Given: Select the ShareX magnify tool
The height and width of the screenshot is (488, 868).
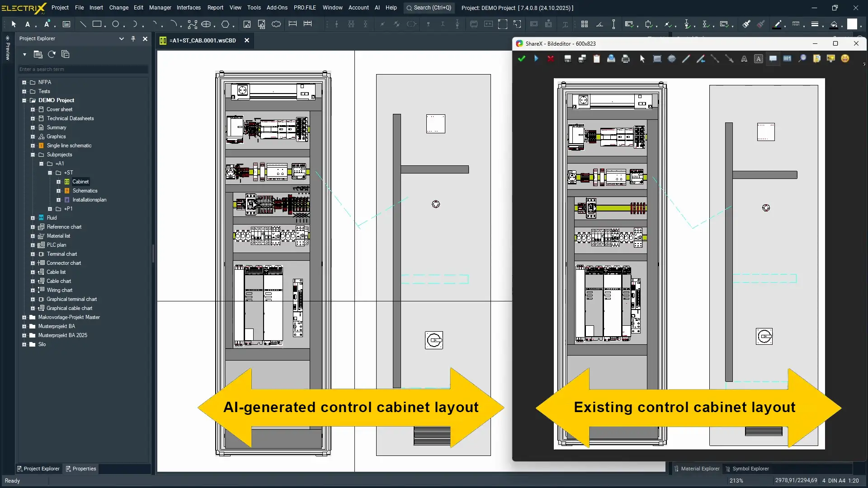Looking at the screenshot, I should pyautogui.click(x=802, y=59).
